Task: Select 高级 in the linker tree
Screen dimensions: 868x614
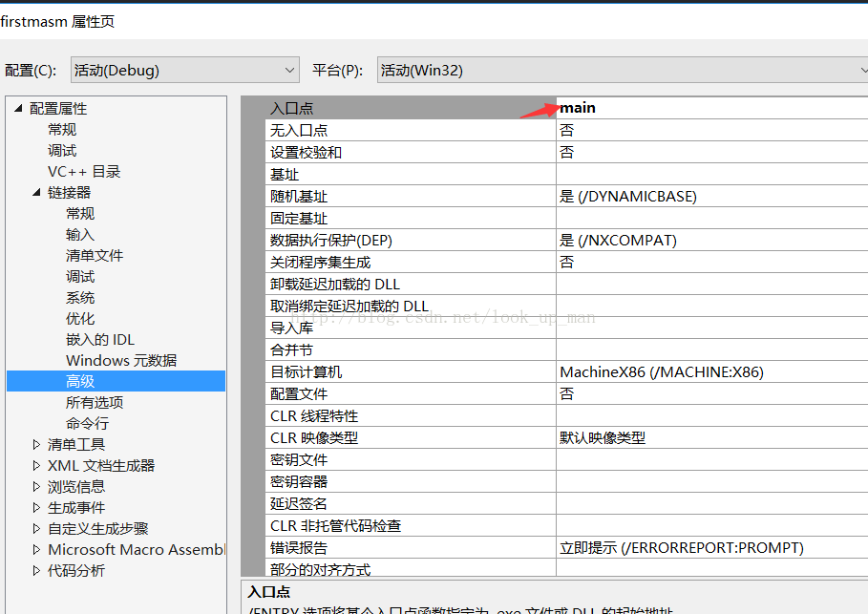Action: [x=80, y=381]
